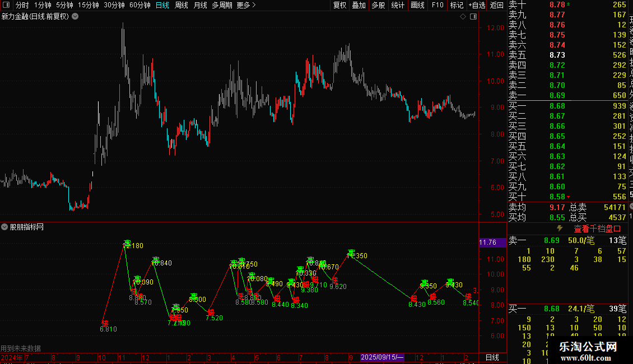Click the 39笔 order count

pyautogui.click(x=618, y=309)
